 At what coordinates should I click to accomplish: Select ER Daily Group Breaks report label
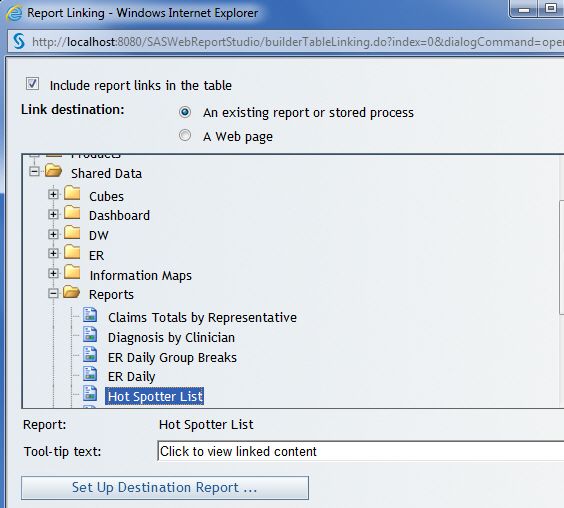(x=172, y=357)
